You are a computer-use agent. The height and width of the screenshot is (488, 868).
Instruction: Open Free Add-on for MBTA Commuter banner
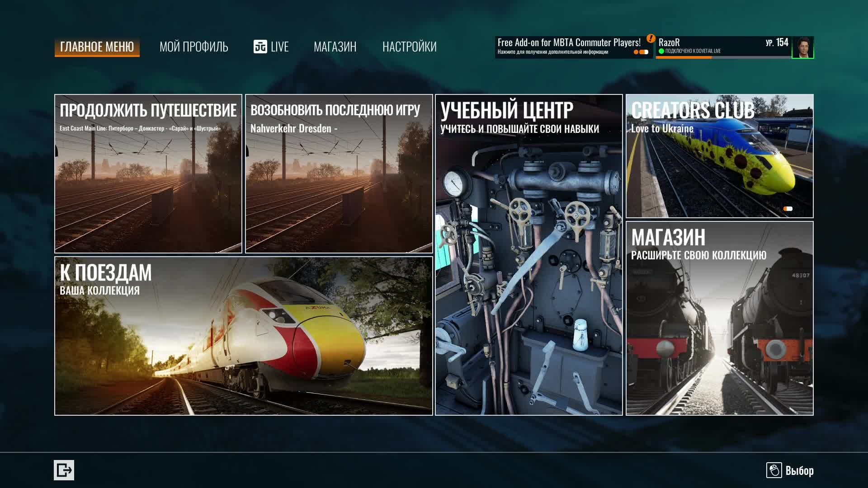pyautogui.click(x=569, y=46)
